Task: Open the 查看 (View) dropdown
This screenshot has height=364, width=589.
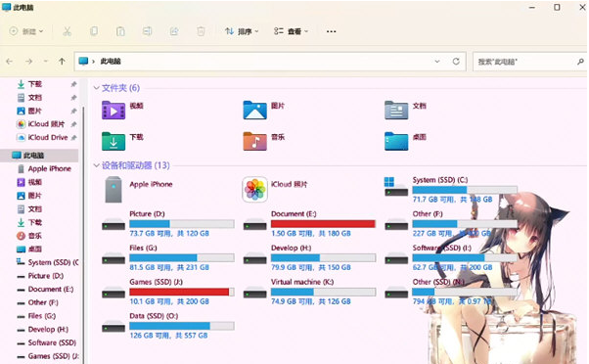Action: point(292,31)
